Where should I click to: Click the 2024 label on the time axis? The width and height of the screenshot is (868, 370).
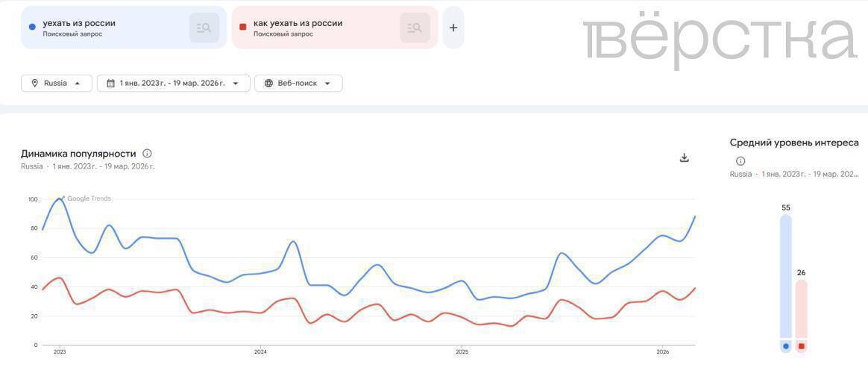(260, 351)
